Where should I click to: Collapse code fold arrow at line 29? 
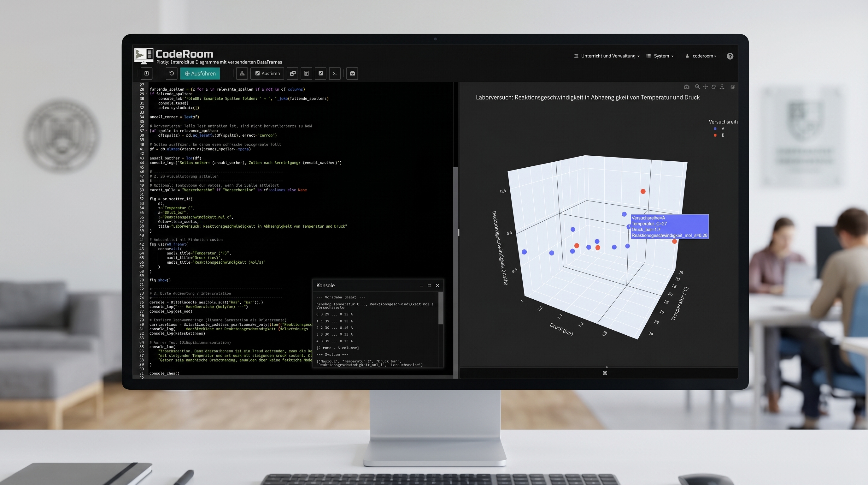(x=146, y=94)
